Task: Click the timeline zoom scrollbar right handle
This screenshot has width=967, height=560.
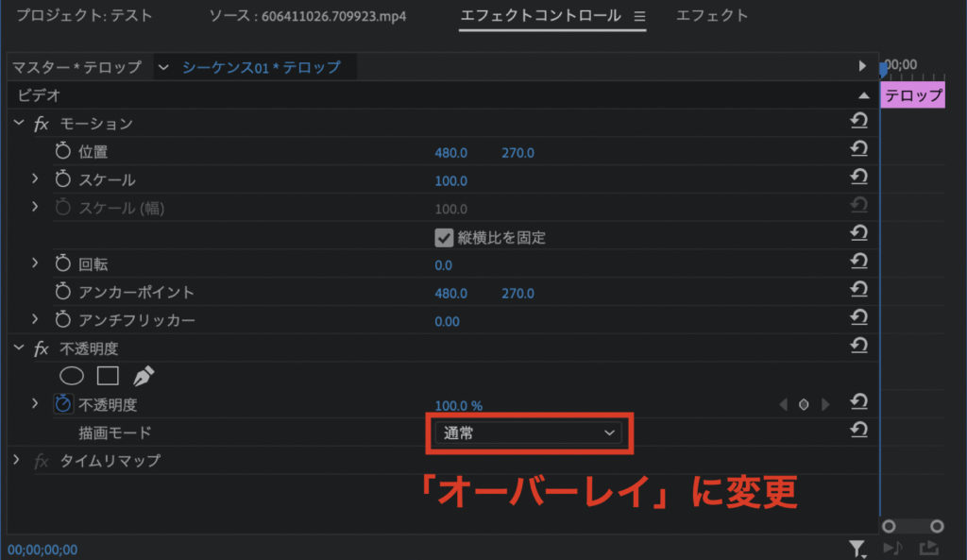Action: pyautogui.click(x=937, y=526)
